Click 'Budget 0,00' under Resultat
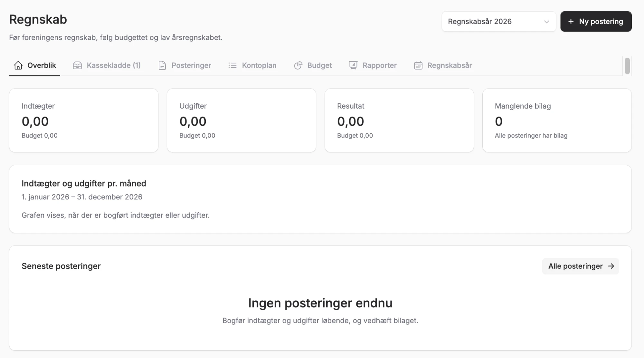The image size is (644, 358). [355, 136]
